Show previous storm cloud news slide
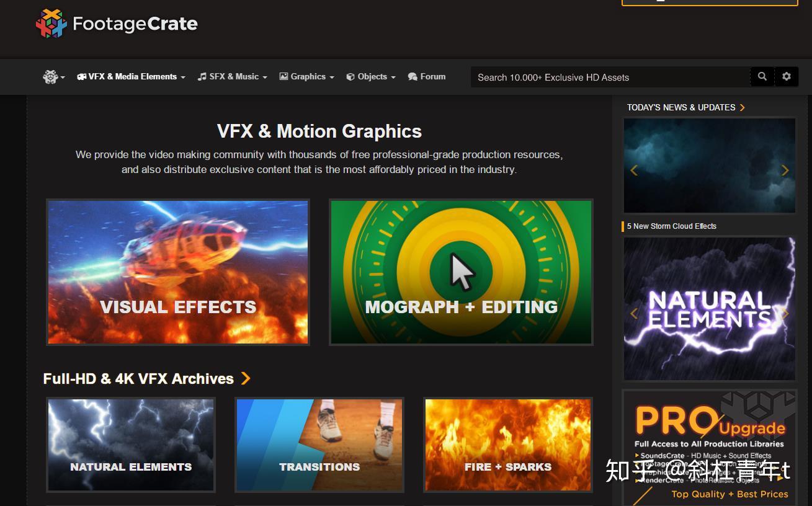 coord(634,170)
